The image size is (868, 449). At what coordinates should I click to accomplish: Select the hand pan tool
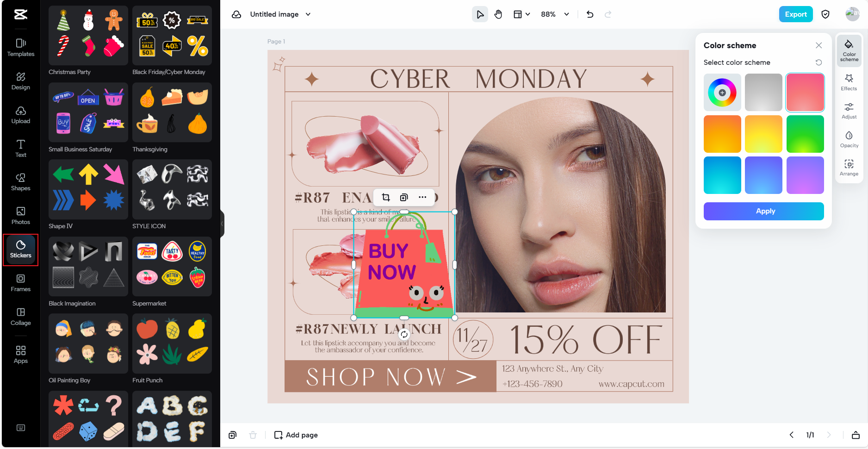click(x=498, y=14)
